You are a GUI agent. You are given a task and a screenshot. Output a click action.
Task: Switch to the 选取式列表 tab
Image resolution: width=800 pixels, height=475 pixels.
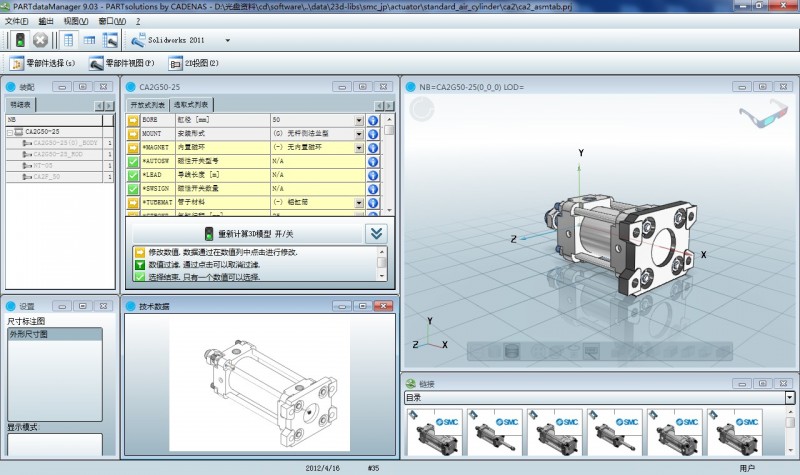(x=191, y=104)
